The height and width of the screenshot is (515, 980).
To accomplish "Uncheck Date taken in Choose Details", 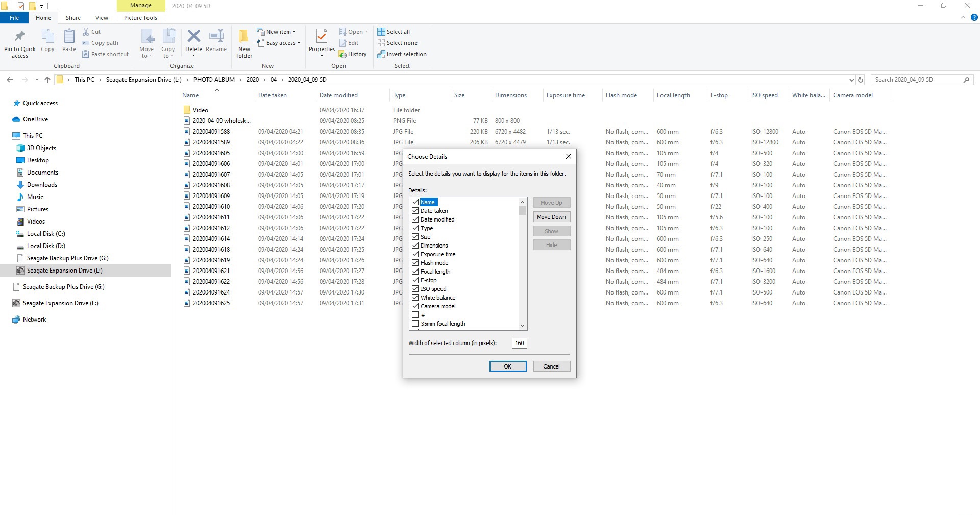I will coord(415,211).
